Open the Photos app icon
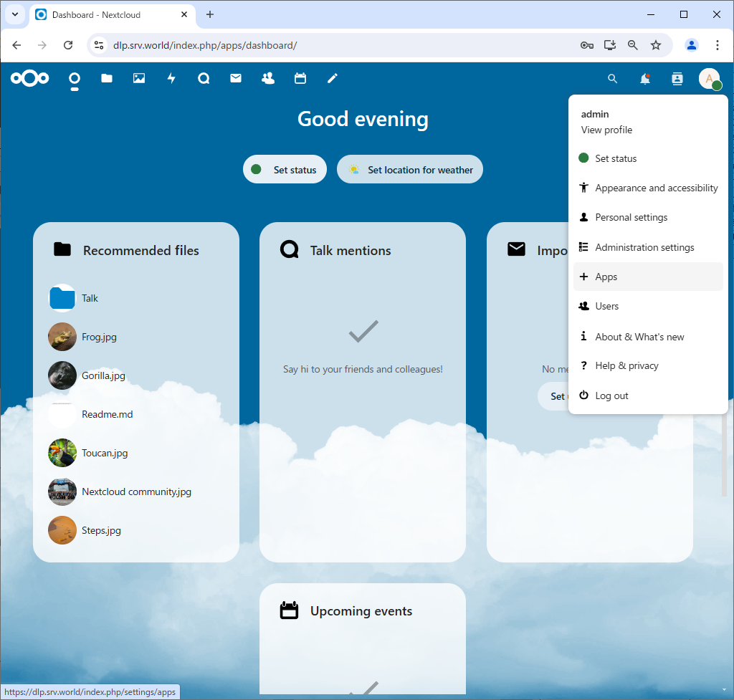This screenshot has width=734, height=700. click(139, 79)
